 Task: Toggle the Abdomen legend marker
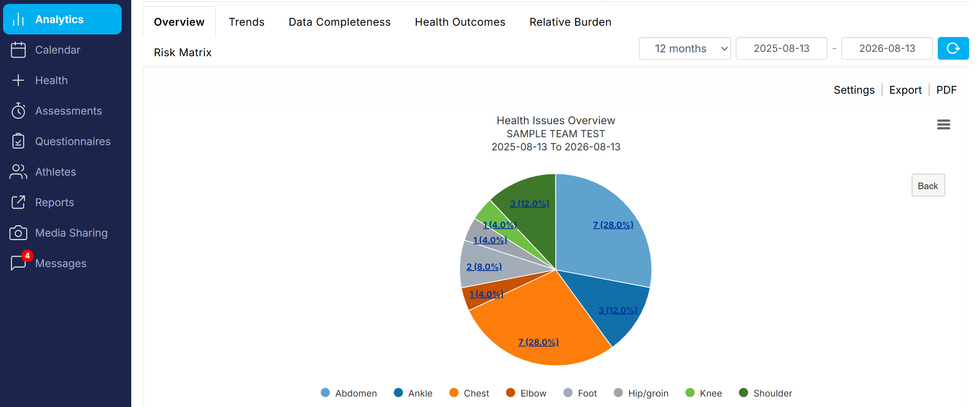[x=325, y=393]
